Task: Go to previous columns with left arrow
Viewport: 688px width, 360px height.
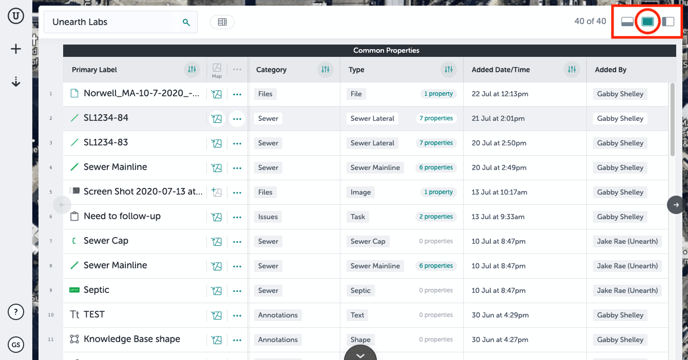Action: coord(62,205)
